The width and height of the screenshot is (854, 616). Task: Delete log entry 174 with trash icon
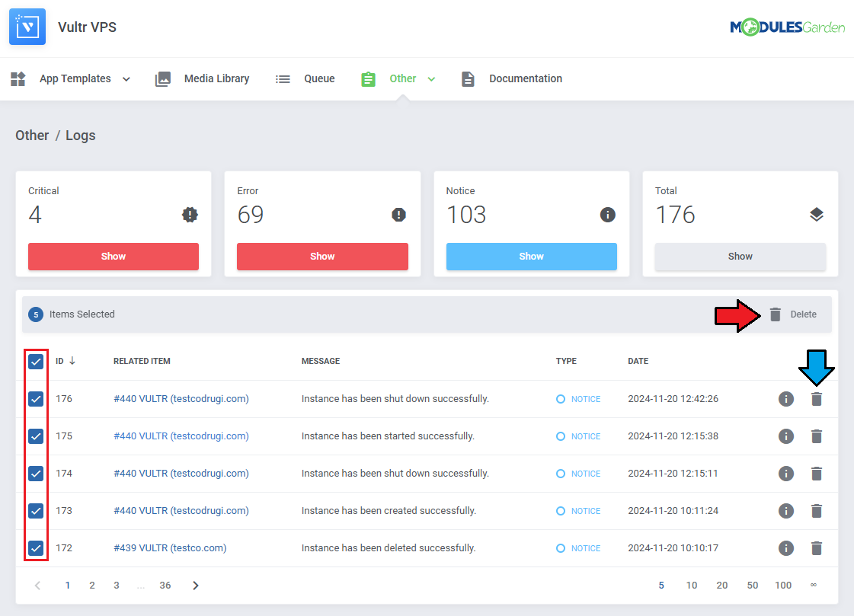click(817, 474)
